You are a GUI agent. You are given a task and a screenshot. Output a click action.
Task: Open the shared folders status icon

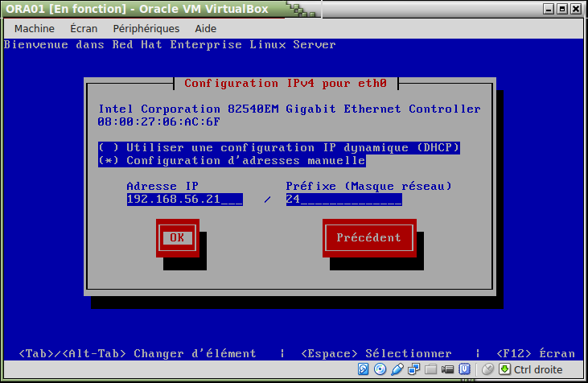click(430, 369)
